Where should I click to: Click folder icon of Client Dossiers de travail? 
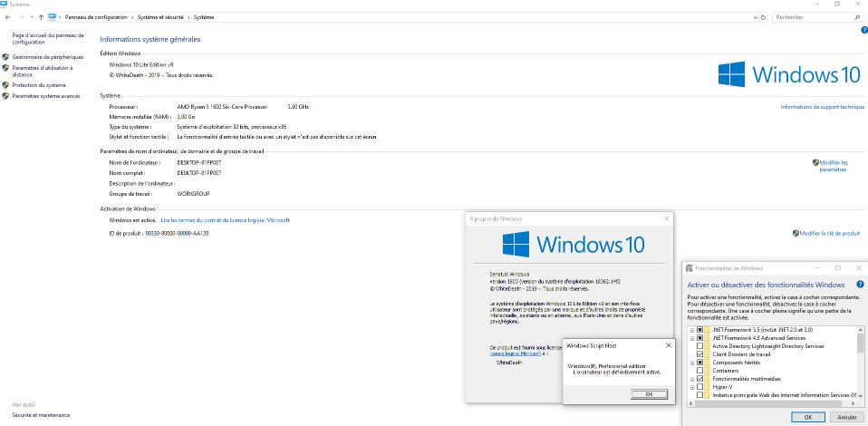[708, 354]
